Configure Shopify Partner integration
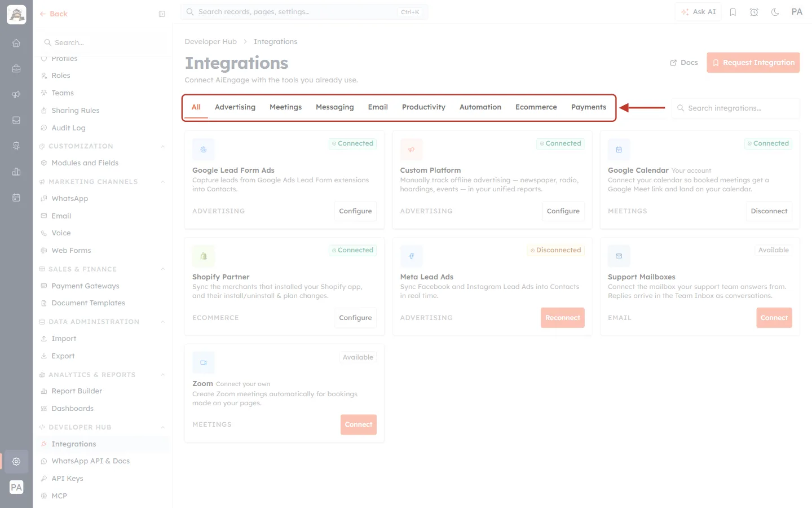The image size is (812, 508). (x=355, y=318)
